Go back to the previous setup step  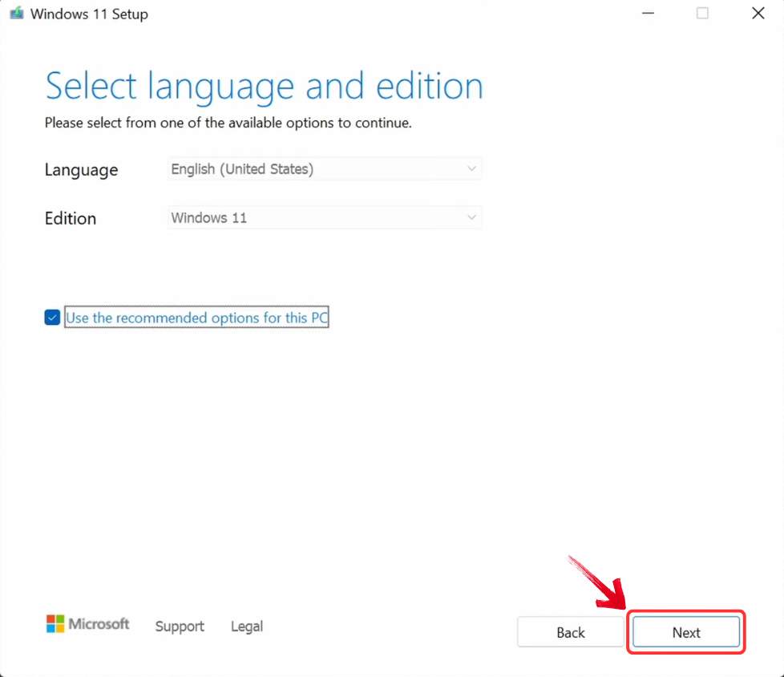[x=569, y=632]
